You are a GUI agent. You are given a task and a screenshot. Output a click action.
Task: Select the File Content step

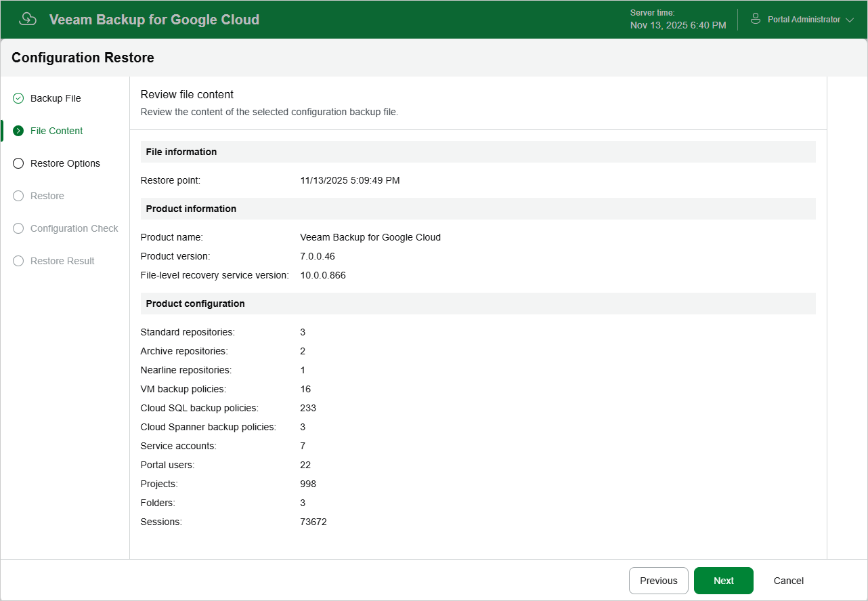[x=57, y=131]
